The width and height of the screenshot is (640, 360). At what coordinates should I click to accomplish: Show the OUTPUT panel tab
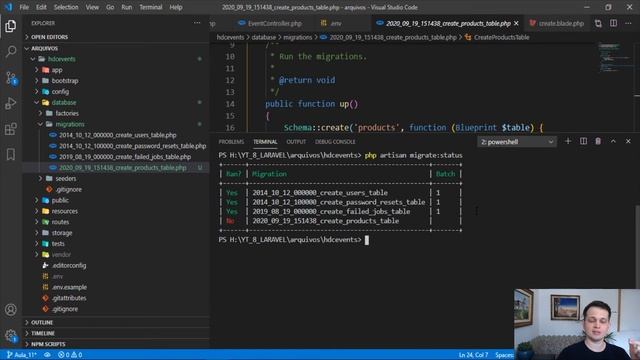[x=296, y=142]
